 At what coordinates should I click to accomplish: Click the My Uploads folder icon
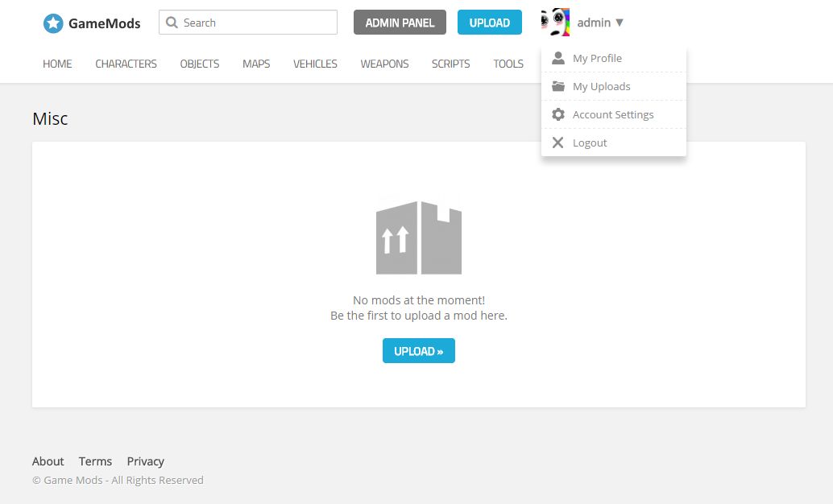tap(557, 86)
